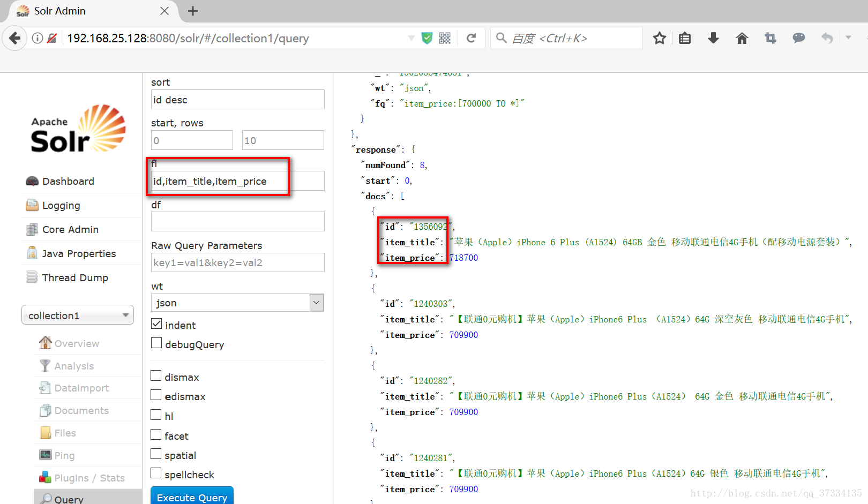Viewport: 868px width, 504px height.
Task: Click the start field showing 0
Action: click(x=192, y=140)
